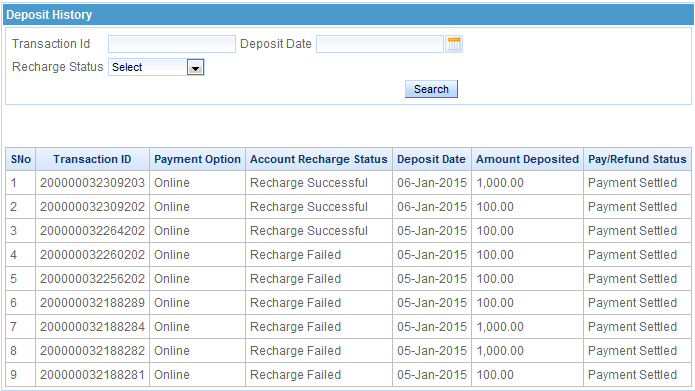Click the Deposit History panel title
695x391 pixels.
[x=49, y=15]
